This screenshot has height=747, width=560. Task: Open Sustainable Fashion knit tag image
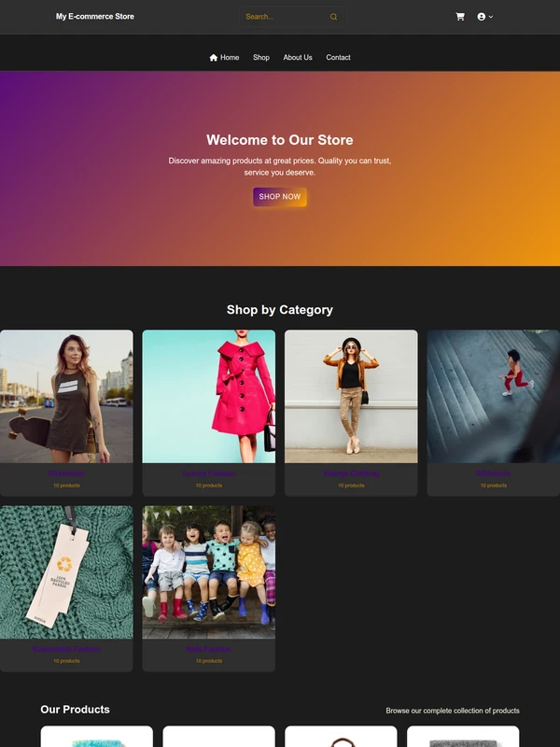click(x=66, y=572)
